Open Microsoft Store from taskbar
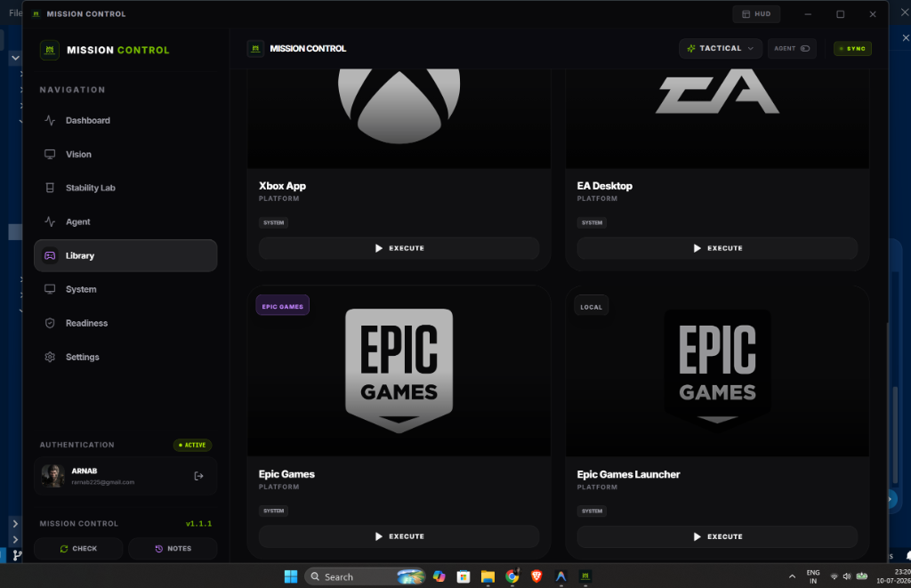 coord(463,576)
